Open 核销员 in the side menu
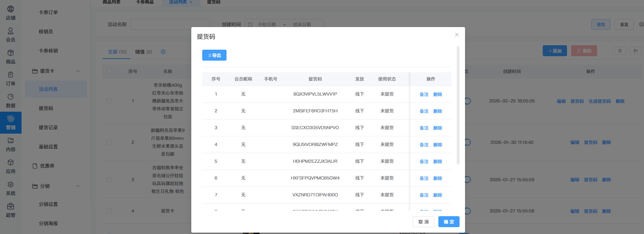 tap(46, 32)
